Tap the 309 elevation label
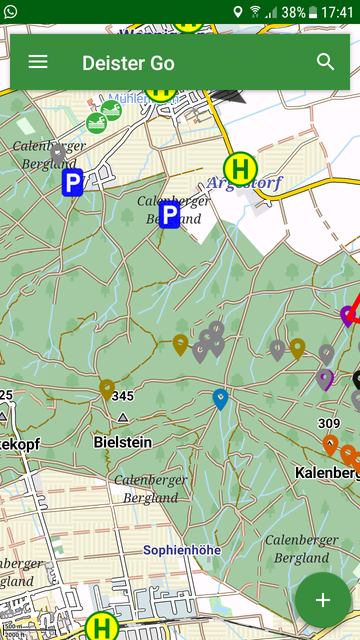Viewport: 360px width, 640px height. [329, 424]
